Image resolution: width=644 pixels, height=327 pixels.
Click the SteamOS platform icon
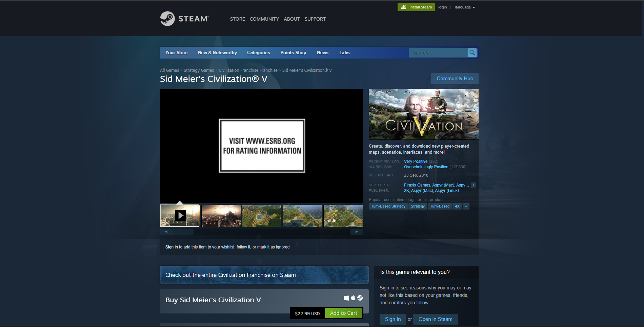(x=360, y=298)
